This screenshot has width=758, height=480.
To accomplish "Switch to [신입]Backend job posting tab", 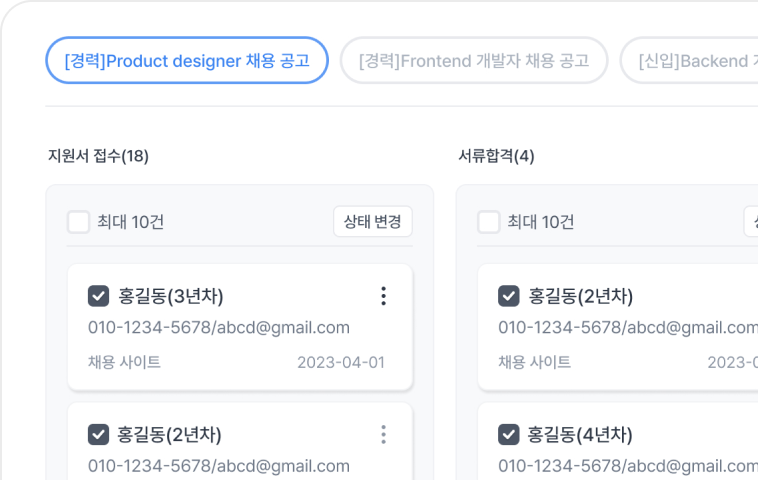I will click(x=689, y=60).
